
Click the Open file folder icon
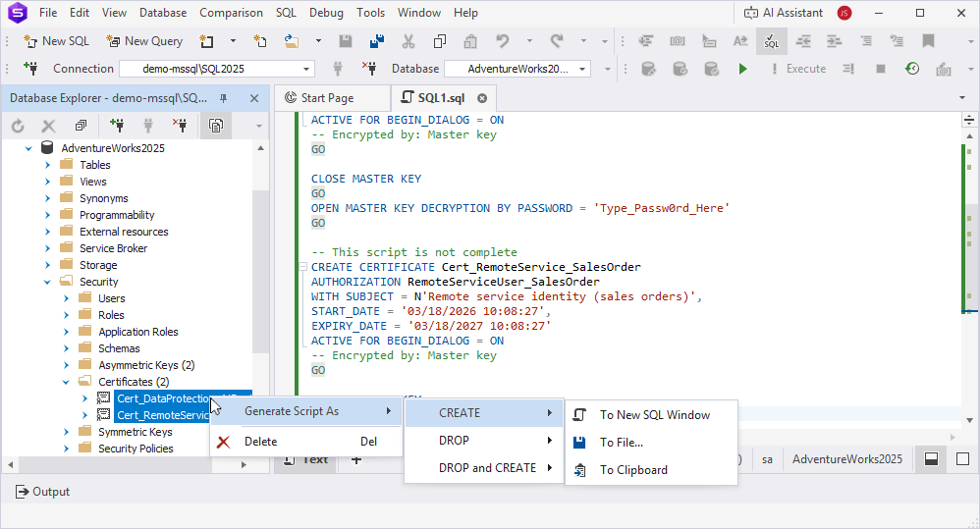pyautogui.click(x=292, y=41)
